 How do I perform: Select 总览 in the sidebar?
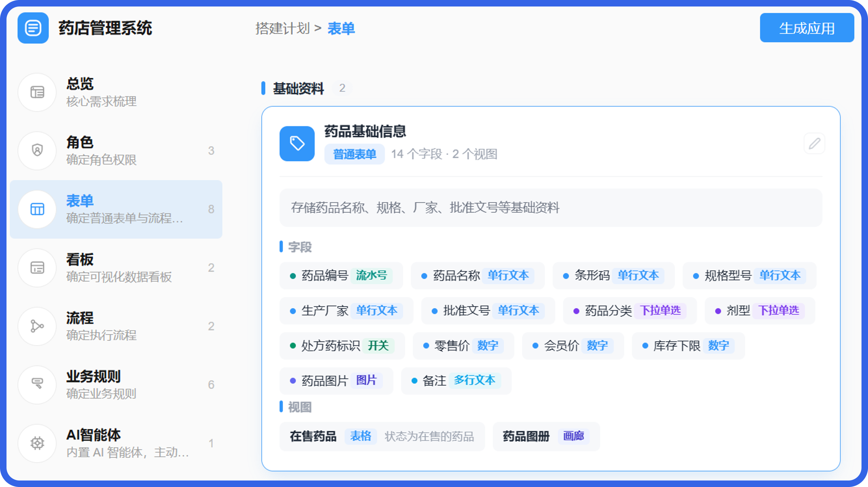[x=116, y=92]
